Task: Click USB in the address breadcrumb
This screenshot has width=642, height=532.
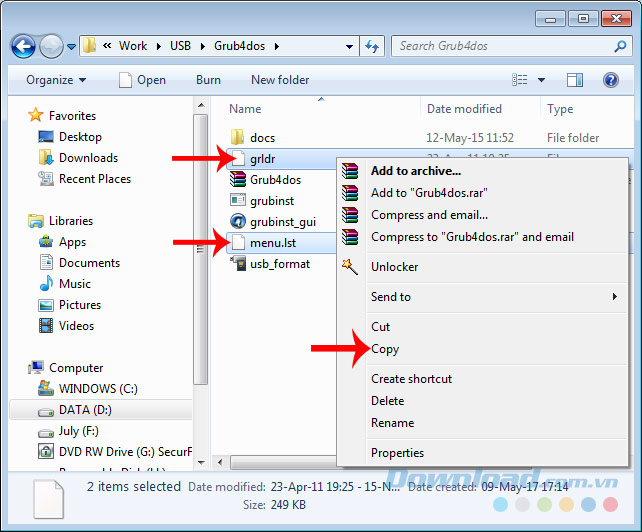Action: 181,46
